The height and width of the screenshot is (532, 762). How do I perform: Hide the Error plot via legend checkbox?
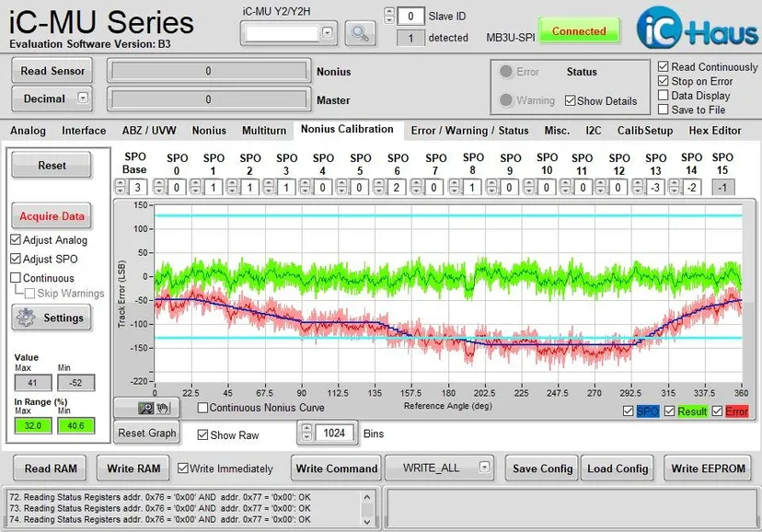pos(717,411)
